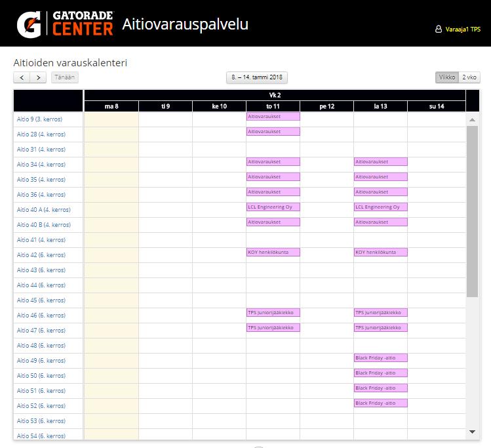
Task: Open Aitio 46 Thursday TPS juniorijääkiekko booking
Action: click(x=273, y=313)
